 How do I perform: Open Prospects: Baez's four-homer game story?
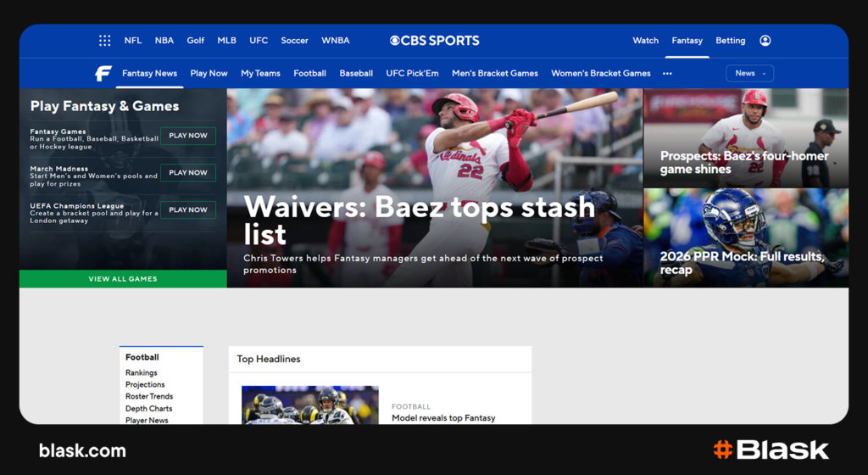(x=744, y=162)
